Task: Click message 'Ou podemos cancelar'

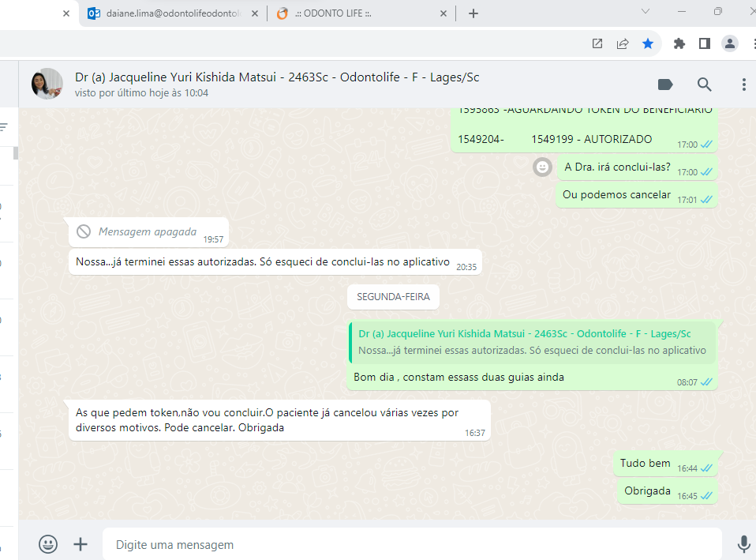Action: [636, 195]
